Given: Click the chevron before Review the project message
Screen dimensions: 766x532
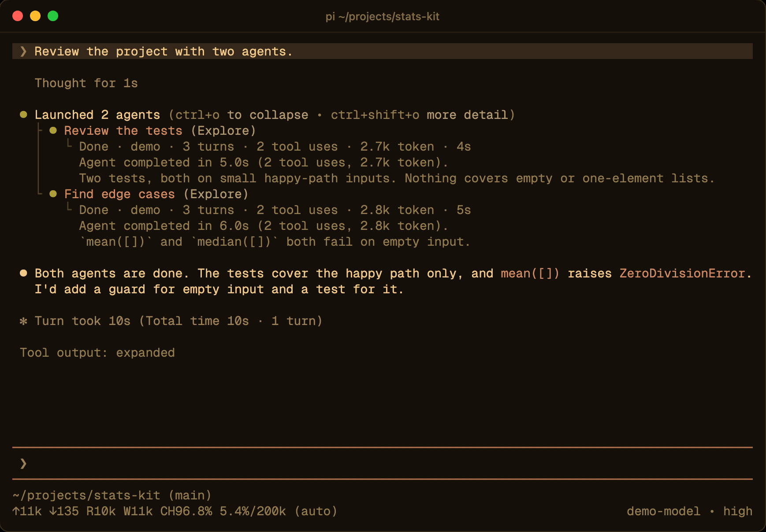Looking at the screenshot, I should 24,52.
